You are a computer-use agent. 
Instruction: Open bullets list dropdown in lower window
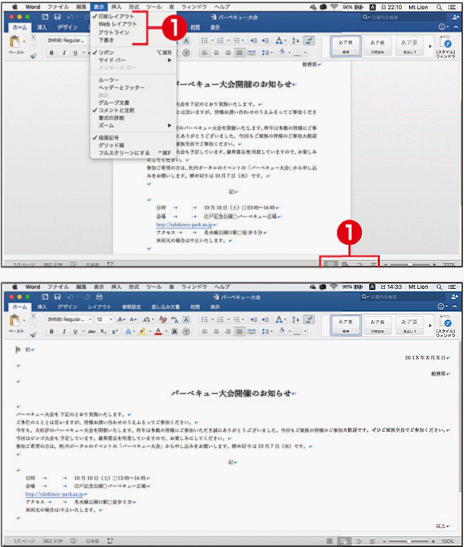[212, 319]
